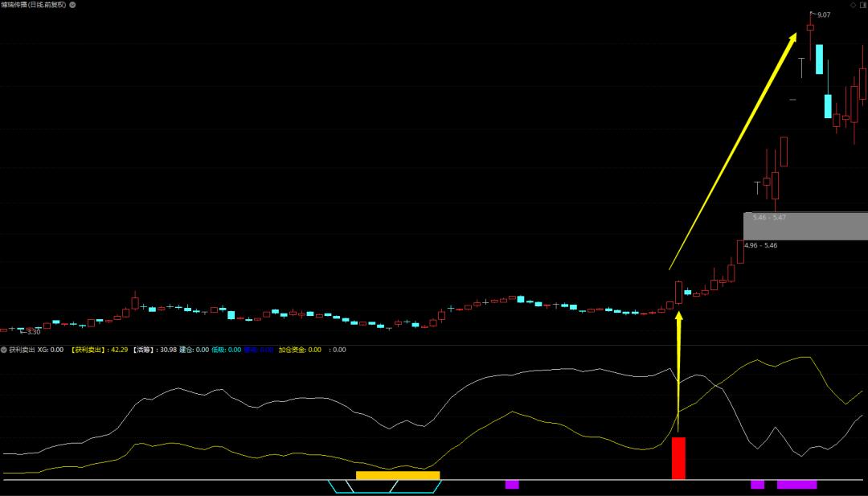The height and width of the screenshot is (496, 868).
Task: Click the 4.96 - 5.46 gap label
Action: (760, 245)
